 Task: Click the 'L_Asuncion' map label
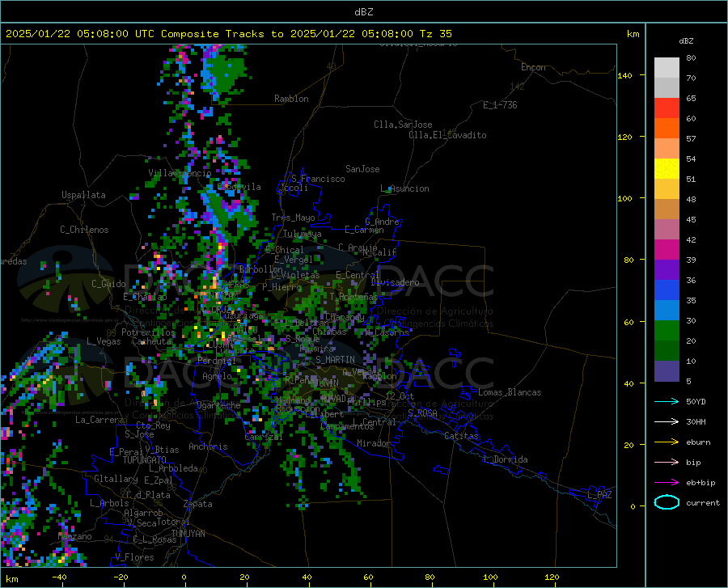point(405,188)
